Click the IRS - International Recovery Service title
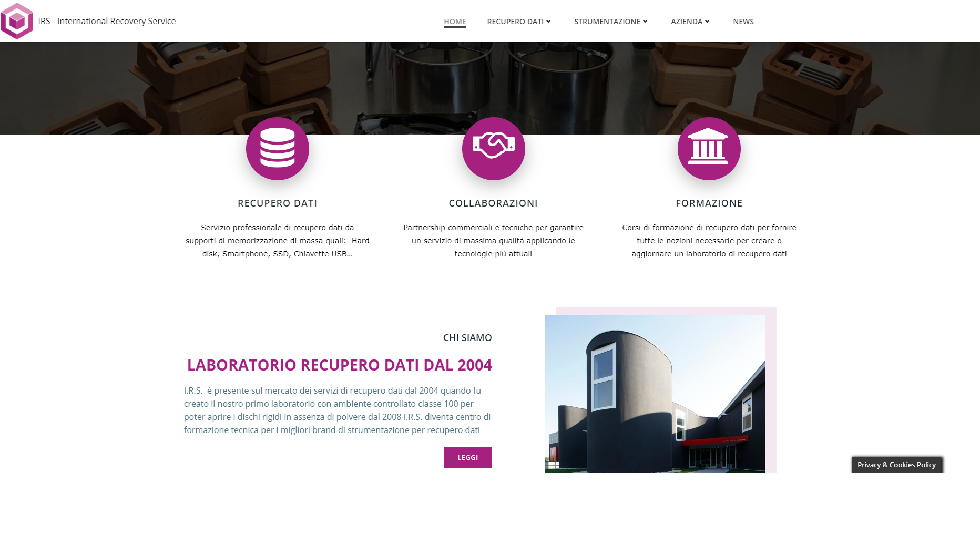 point(107,21)
